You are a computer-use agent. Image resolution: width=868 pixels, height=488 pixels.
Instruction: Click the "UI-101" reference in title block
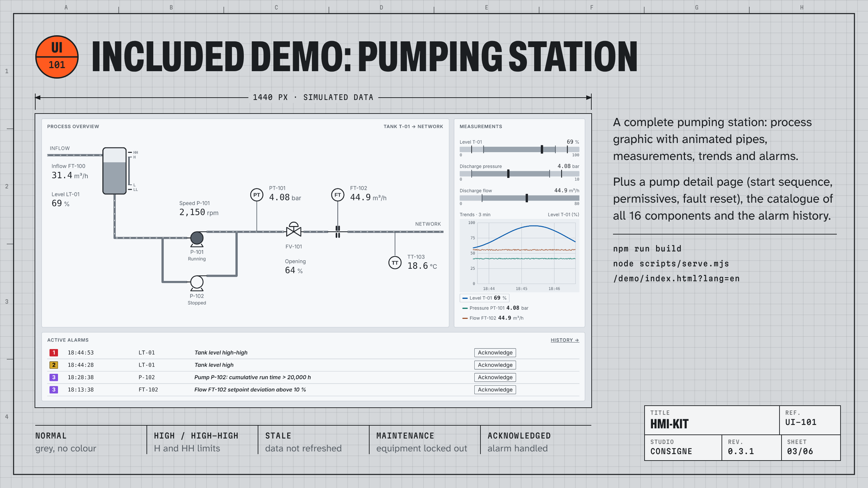801,422
